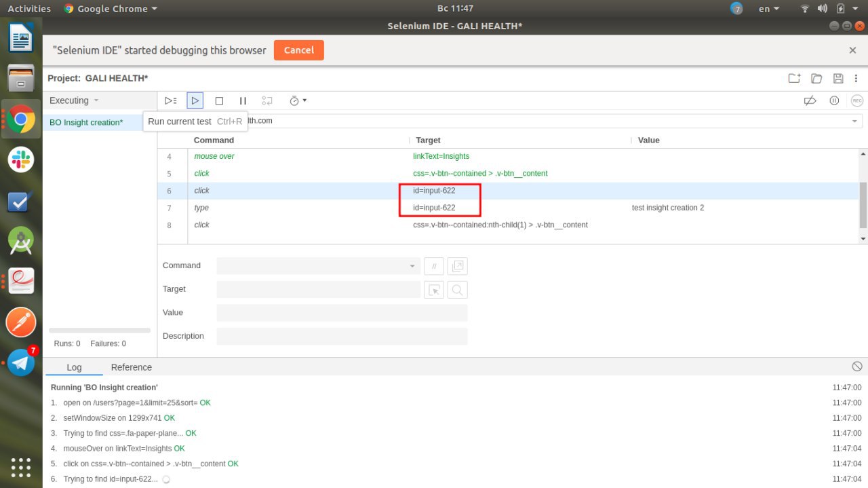The image size is (868, 488).
Task: Click Find target in page icon
Action: click(x=458, y=290)
